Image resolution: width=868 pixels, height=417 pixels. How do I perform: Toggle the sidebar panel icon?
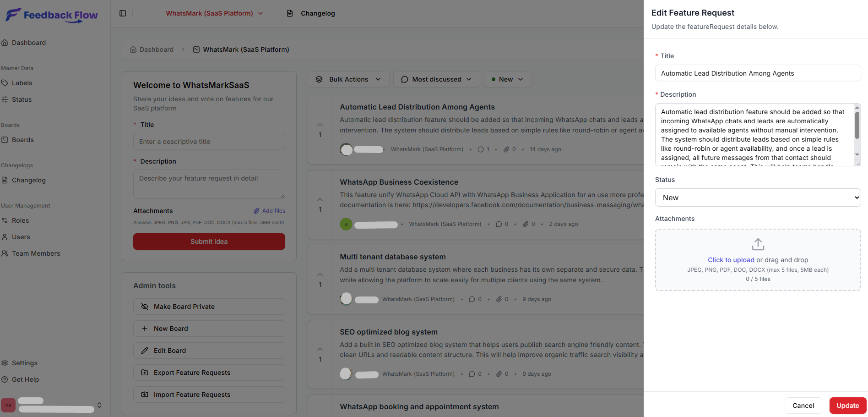(123, 13)
